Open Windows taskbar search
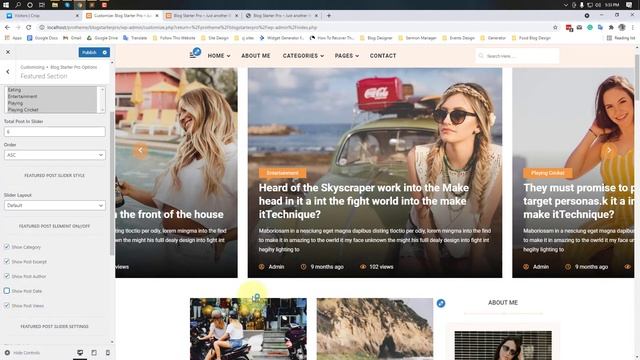Screen dimensions: 640x360 [x=18, y=4]
